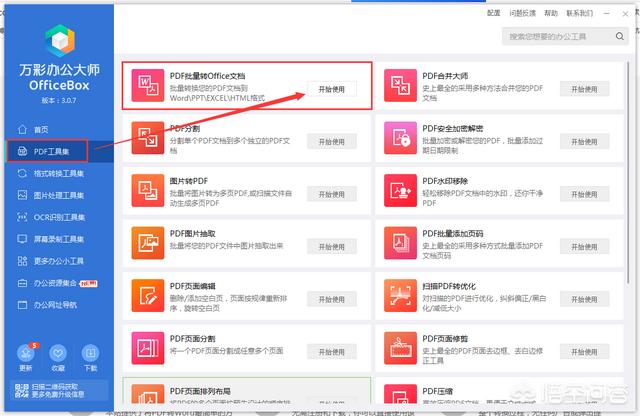Start PDF合并大师 with 开始使用
The height and width of the screenshot is (416, 640).
[x=584, y=89]
